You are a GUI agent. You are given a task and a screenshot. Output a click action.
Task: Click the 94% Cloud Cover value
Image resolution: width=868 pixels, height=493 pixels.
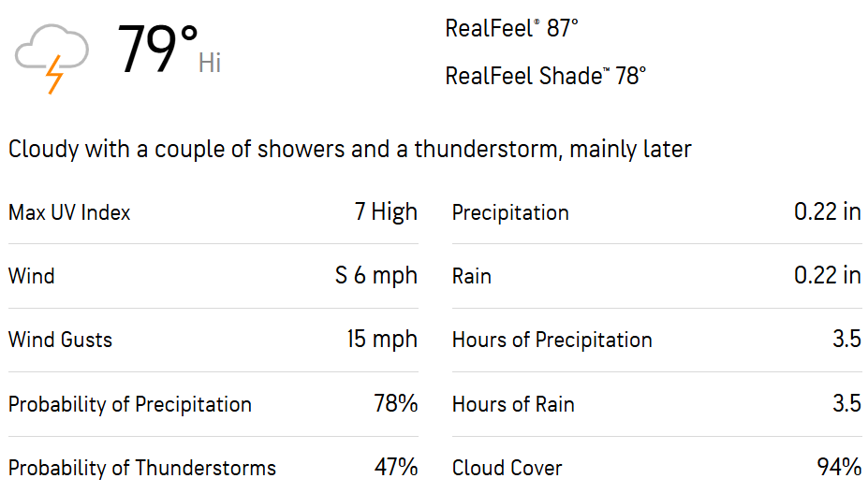pos(839,467)
